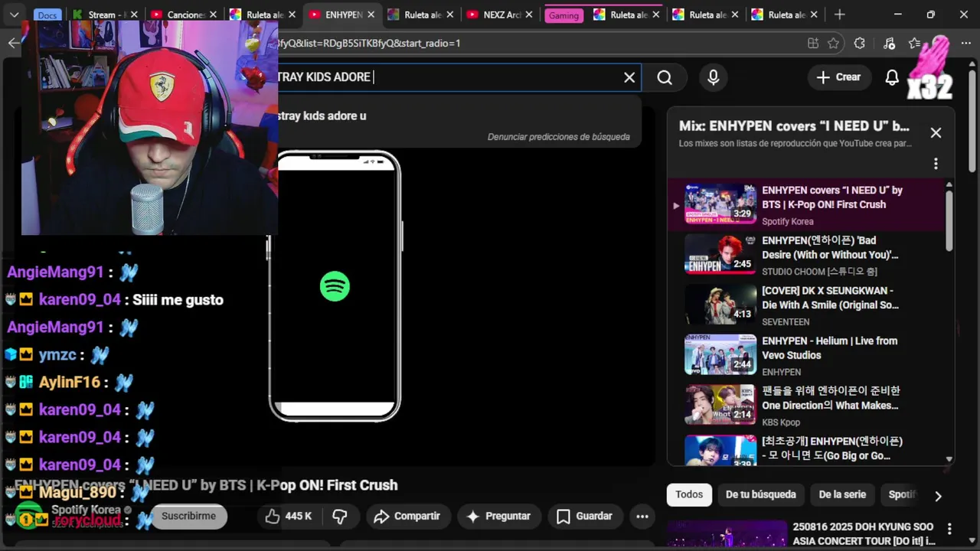Close the Mix playlist panel
The width and height of the screenshot is (980, 551).
(936, 132)
